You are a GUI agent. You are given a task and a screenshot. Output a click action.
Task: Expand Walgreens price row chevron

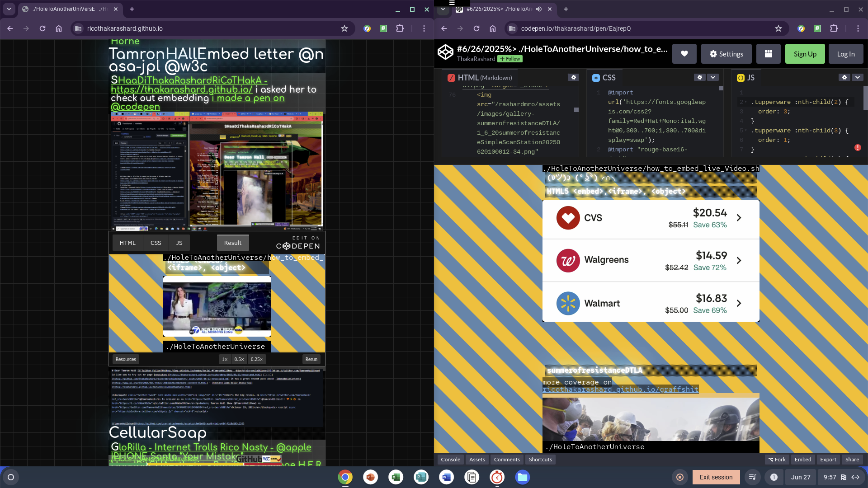pyautogui.click(x=739, y=260)
